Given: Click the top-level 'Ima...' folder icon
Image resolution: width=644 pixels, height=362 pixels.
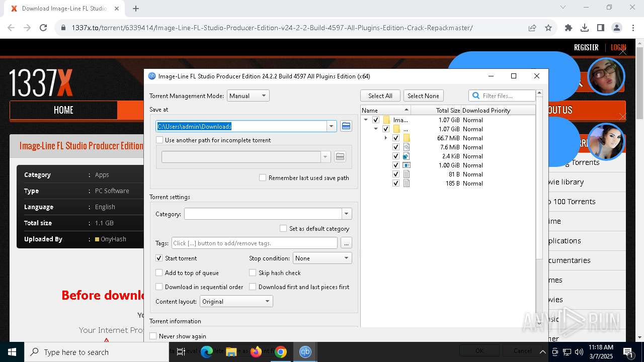Looking at the screenshot, I should pyautogui.click(x=386, y=120).
